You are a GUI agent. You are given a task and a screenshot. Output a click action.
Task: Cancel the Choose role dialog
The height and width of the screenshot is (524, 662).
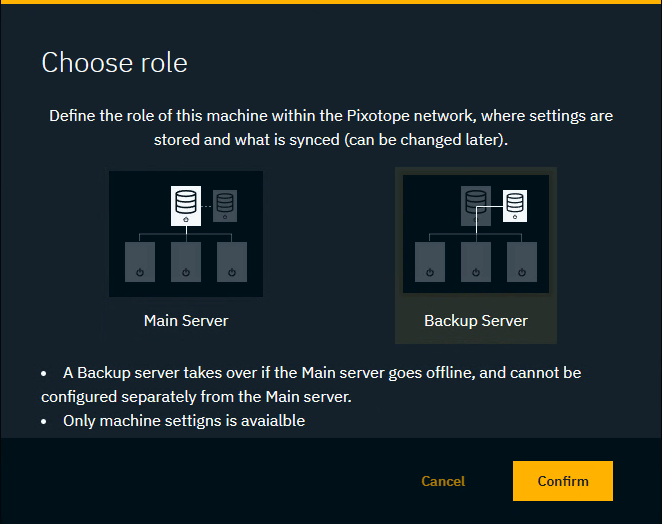pyautogui.click(x=443, y=481)
